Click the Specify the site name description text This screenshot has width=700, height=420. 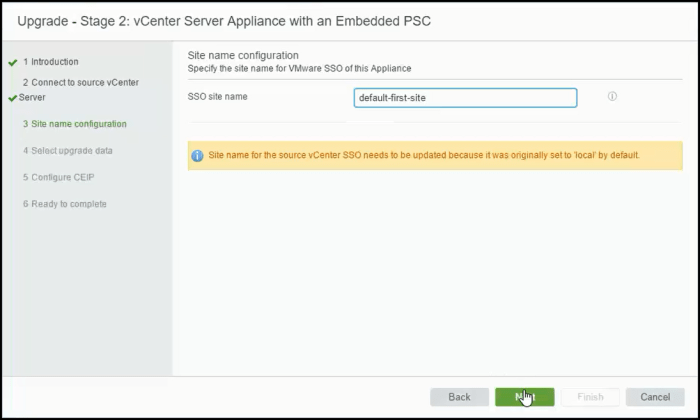[x=300, y=68]
